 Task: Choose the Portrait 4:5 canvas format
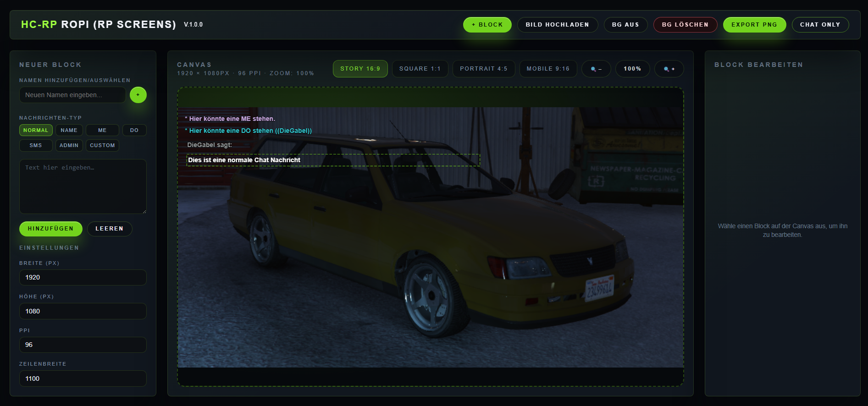(483, 69)
